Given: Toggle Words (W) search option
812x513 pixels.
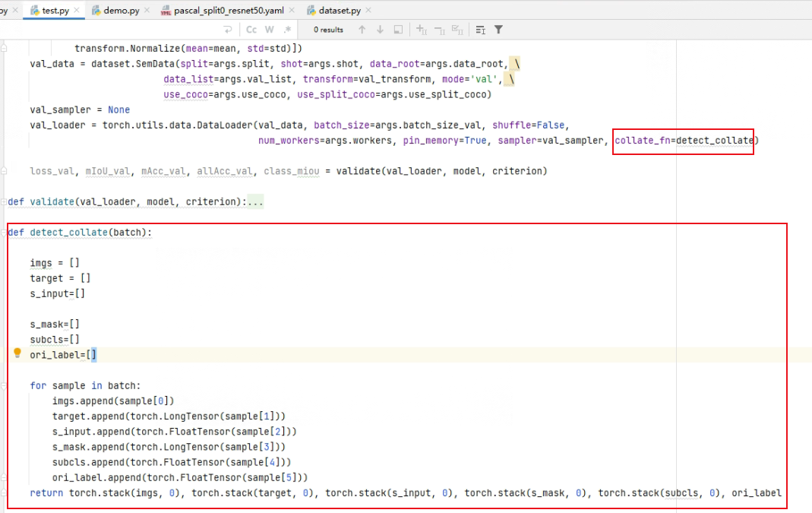Looking at the screenshot, I should click(x=270, y=30).
